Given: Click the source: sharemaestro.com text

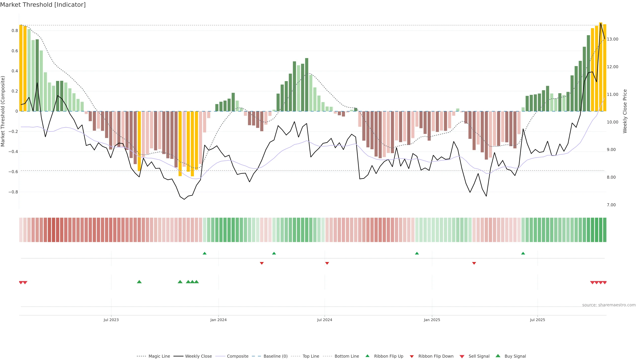Looking at the screenshot, I should 609,305.
